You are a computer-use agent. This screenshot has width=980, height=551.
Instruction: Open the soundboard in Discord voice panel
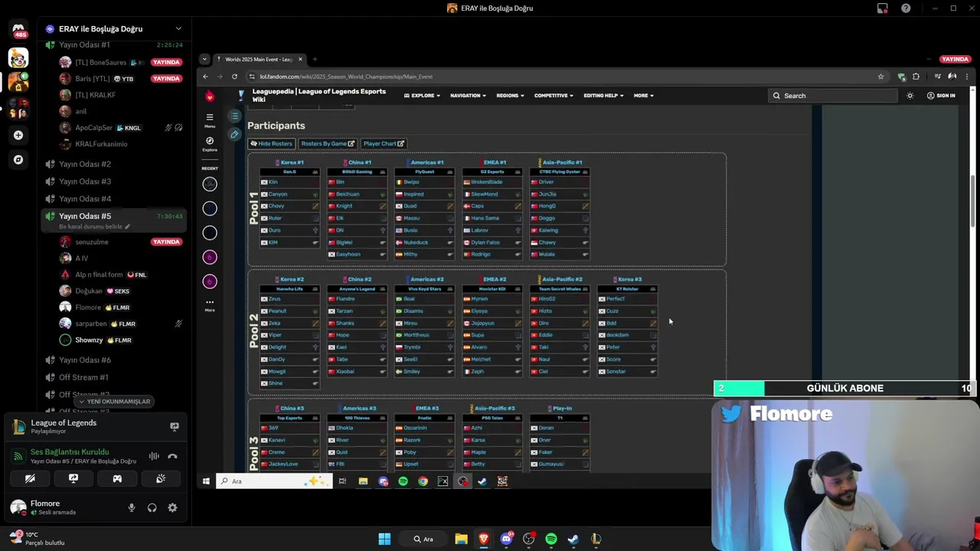pos(161,478)
